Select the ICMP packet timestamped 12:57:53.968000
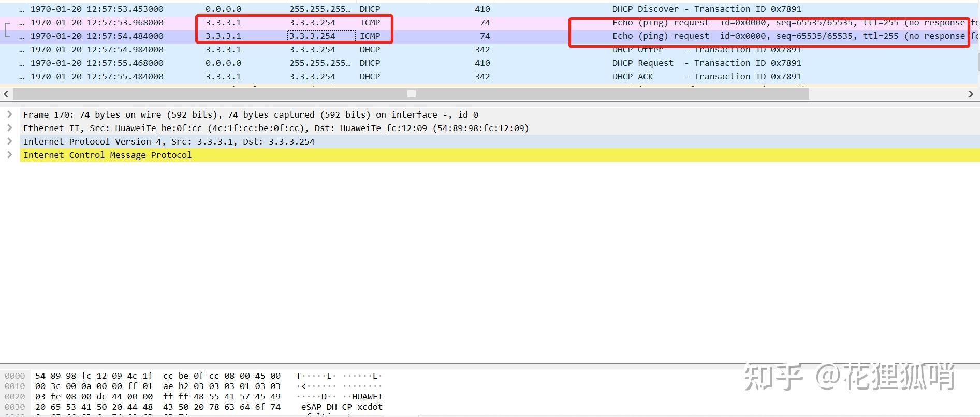 coord(489,22)
